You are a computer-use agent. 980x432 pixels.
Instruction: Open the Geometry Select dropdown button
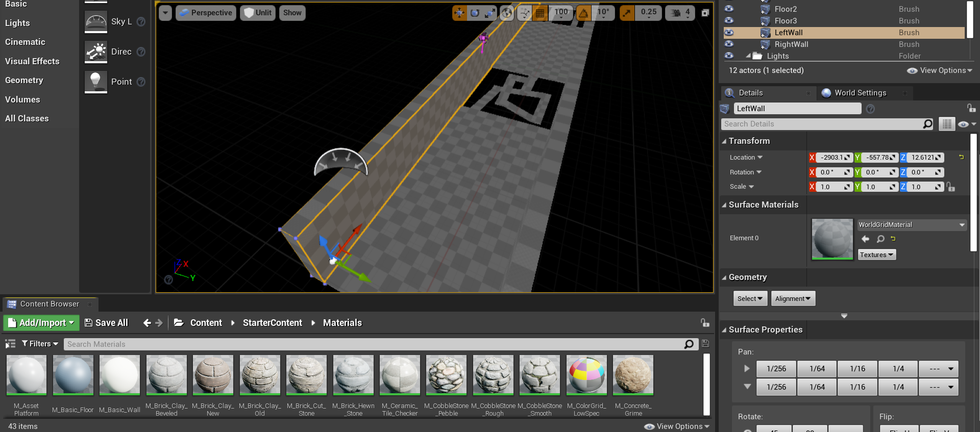[750, 298]
